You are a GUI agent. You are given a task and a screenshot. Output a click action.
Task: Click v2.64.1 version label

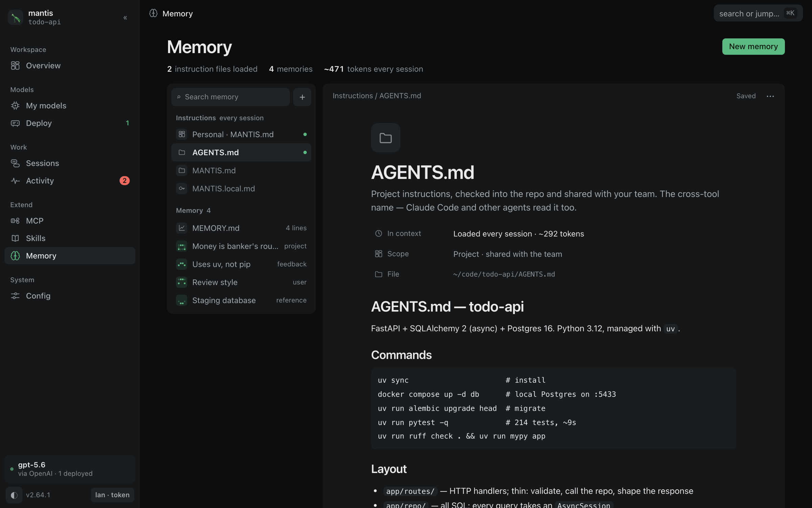click(38, 495)
